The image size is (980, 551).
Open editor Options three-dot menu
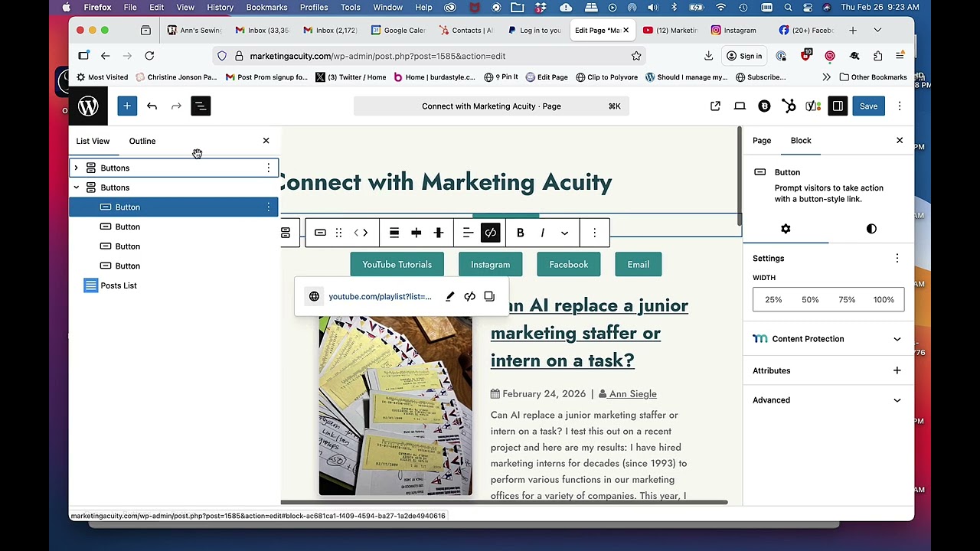pyautogui.click(x=900, y=106)
